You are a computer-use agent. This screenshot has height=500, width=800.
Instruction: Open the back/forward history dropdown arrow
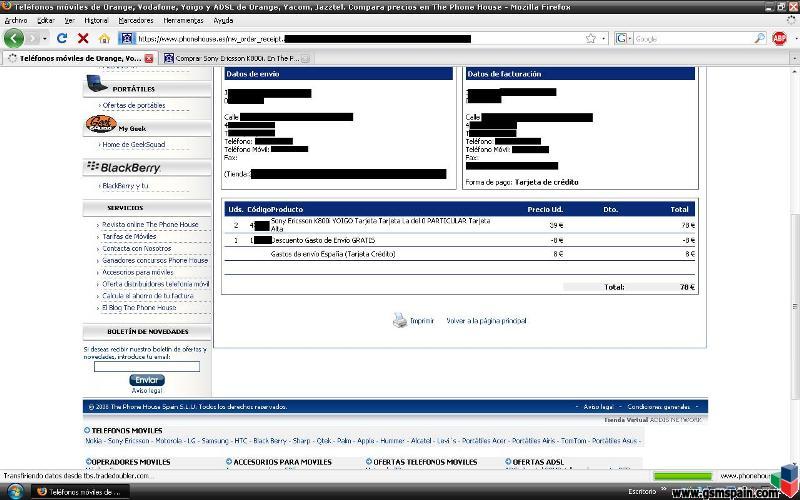click(45, 38)
